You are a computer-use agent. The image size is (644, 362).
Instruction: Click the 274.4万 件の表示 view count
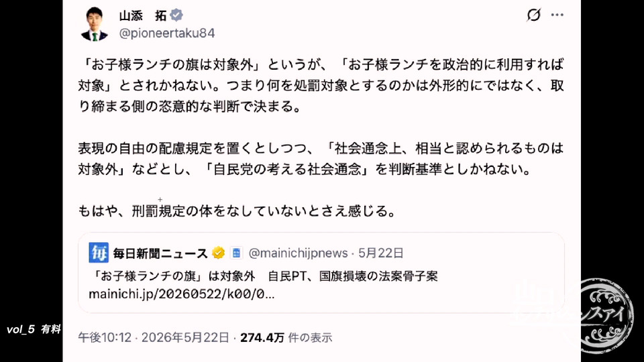pyautogui.click(x=286, y=337)
